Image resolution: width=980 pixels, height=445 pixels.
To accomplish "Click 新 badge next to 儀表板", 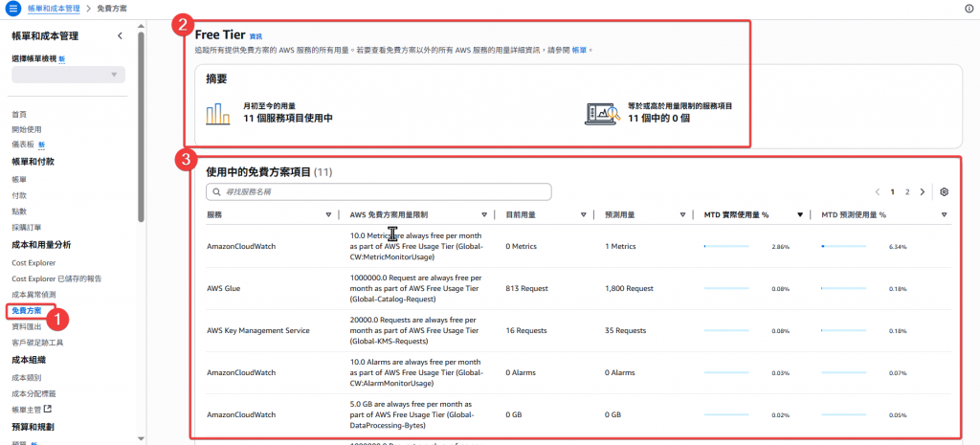I will tap(42, 145).
